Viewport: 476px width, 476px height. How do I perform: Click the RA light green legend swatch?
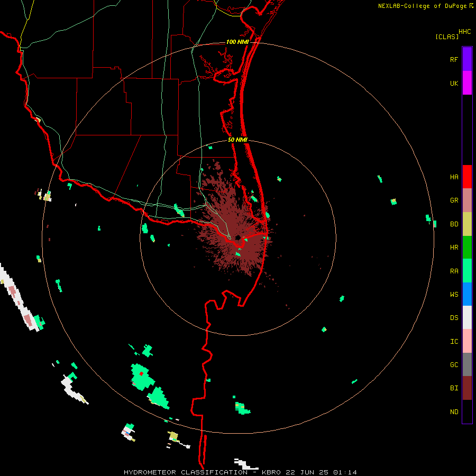click(x=467, y=271)
